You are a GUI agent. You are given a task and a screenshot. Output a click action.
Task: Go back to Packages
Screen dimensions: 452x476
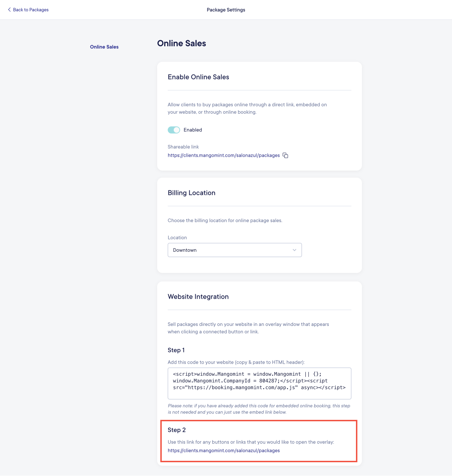(28, 10)
